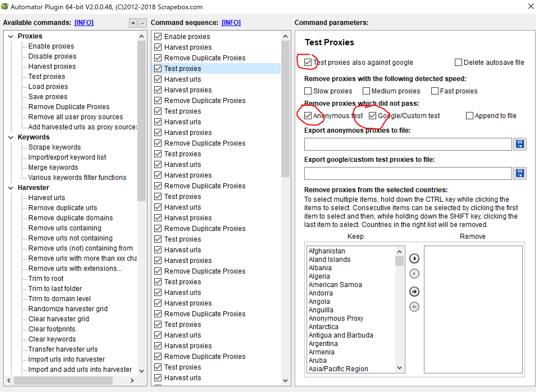The image size is (536, 392).
Task: Select 'Afghanistan' in the Keep list
Action: coord(327,251)
